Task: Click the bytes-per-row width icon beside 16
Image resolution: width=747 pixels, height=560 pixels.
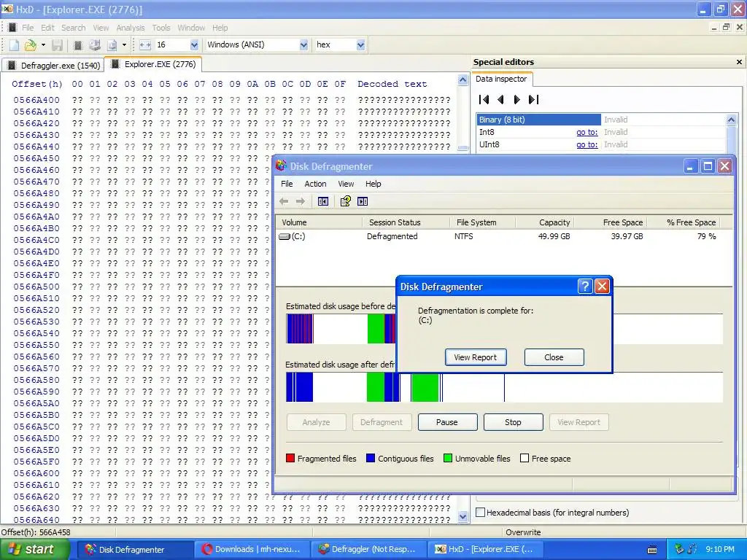Action: click(x=145, y=44)
